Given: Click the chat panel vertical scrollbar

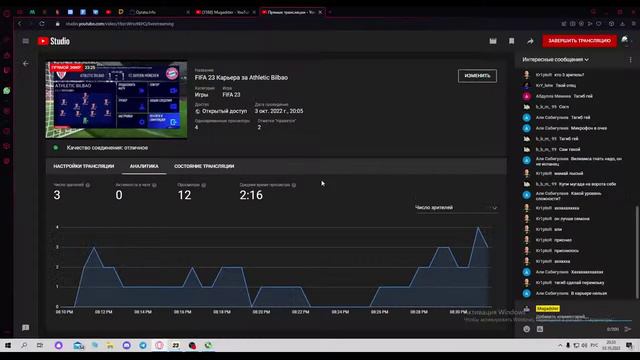Looking at the screenshot, I should coord(636,252).
